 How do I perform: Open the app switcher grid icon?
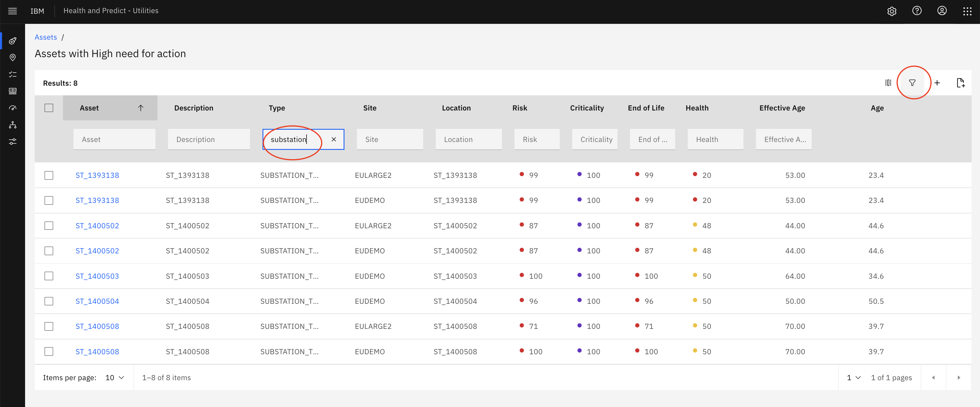[x=967, y=11]
